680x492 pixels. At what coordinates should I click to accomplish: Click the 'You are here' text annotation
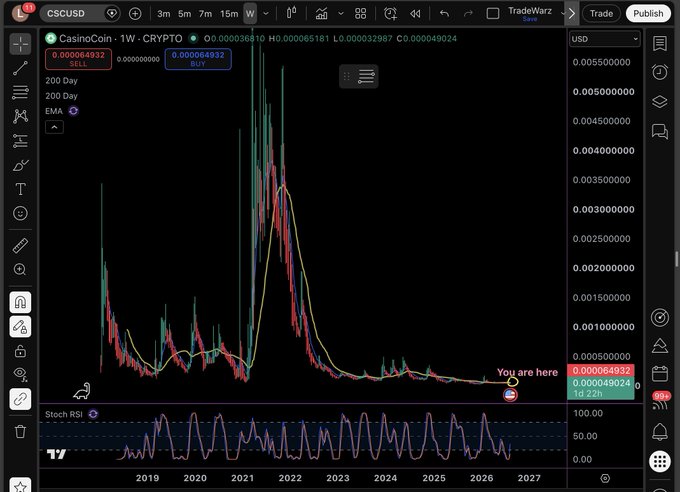527,372
